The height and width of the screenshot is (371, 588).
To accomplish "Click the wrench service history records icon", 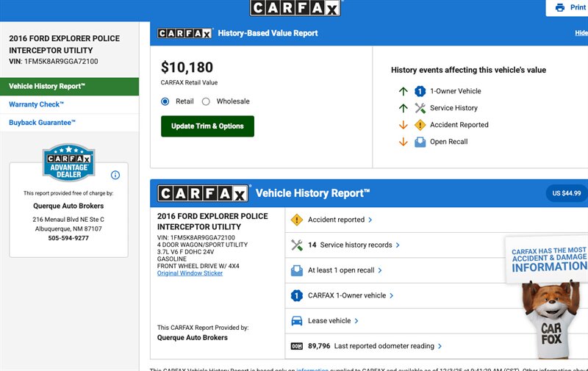I will tap(297, 245).
